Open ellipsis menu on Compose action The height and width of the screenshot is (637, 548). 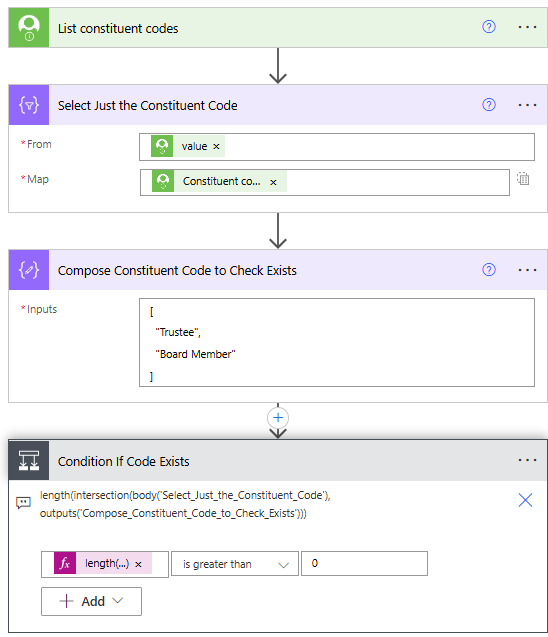pyautogui.click(x=527, y=270)
